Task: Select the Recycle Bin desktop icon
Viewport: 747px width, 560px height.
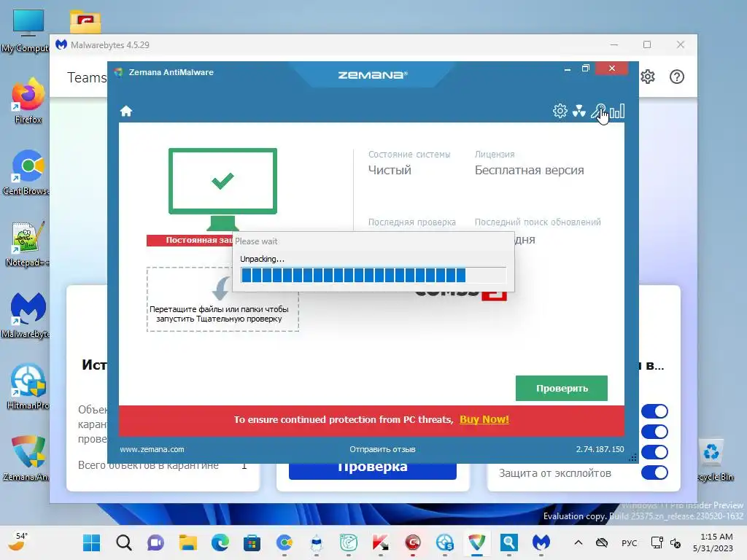Action: (x=713, y=459)
